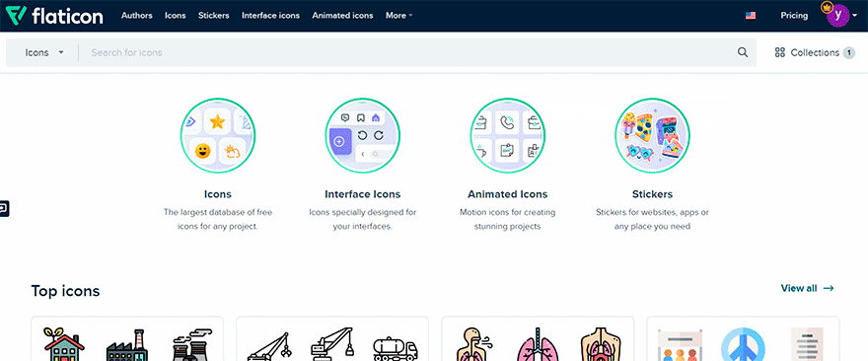This screenshot has width=868, height=361.
Task: Click the Collections count badge
Action: [x=849, y=52]
